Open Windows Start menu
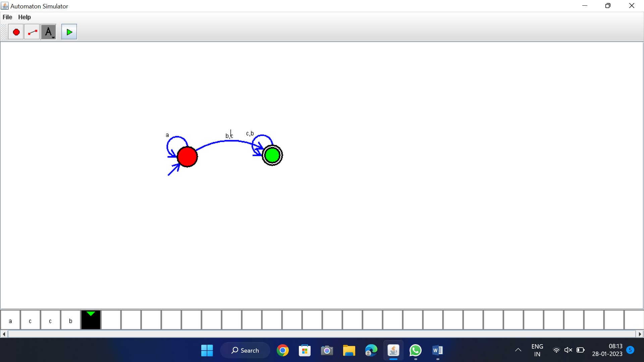Viewport: 644px width, 362px height. click(x=207, y=350)
